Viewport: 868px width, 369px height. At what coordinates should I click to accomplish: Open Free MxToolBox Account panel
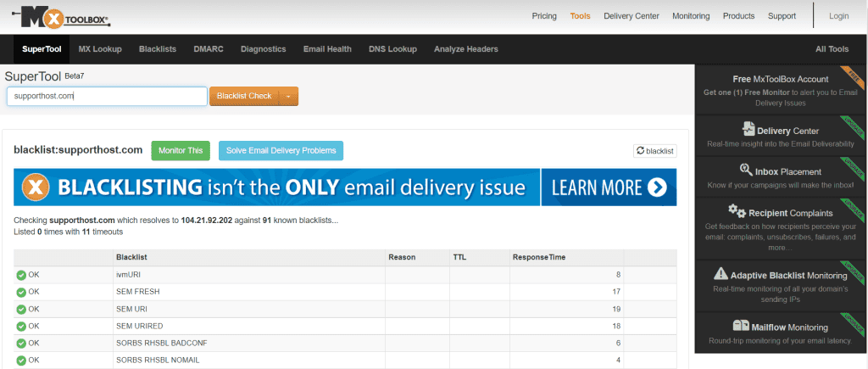(781, 90)
